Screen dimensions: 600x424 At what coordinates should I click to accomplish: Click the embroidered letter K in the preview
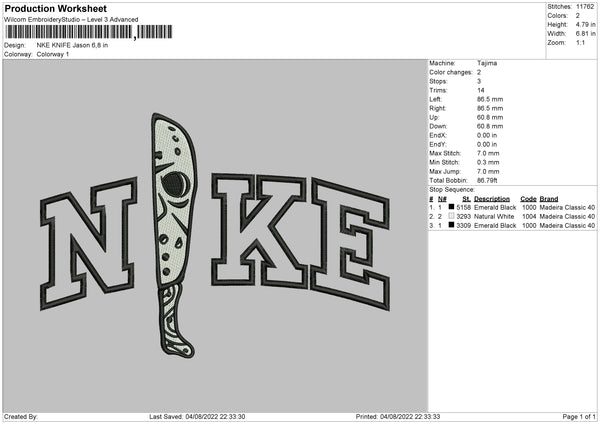coord(259,231)
